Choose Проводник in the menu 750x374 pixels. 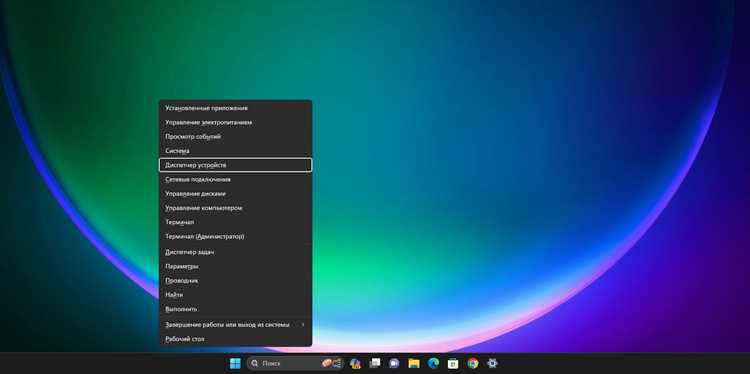(235, 281)
